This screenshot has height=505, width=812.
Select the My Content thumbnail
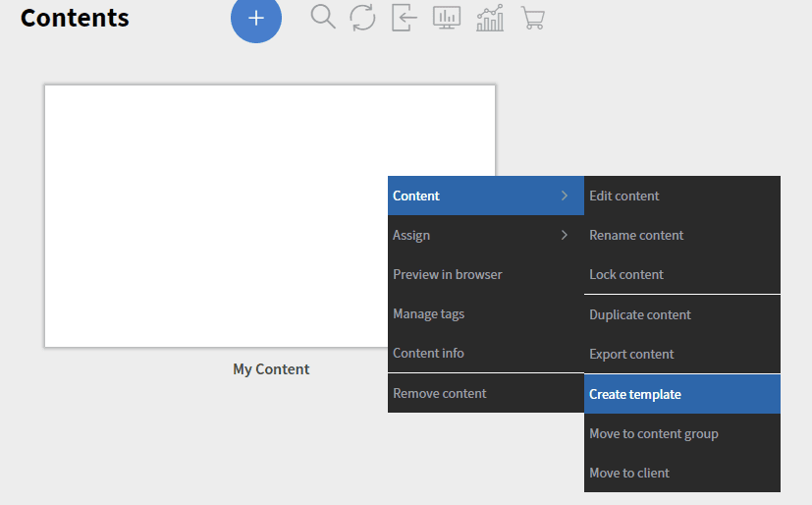click(x=270, y=216)
